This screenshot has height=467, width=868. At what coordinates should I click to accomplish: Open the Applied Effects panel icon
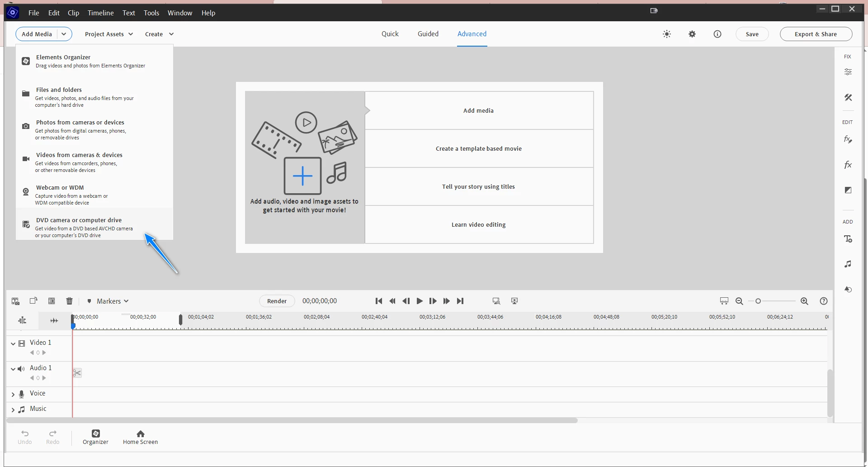848,139
